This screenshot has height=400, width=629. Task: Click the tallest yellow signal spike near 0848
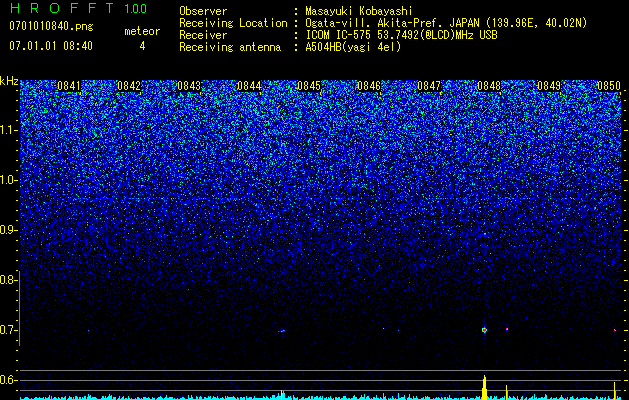click(484, 387)
